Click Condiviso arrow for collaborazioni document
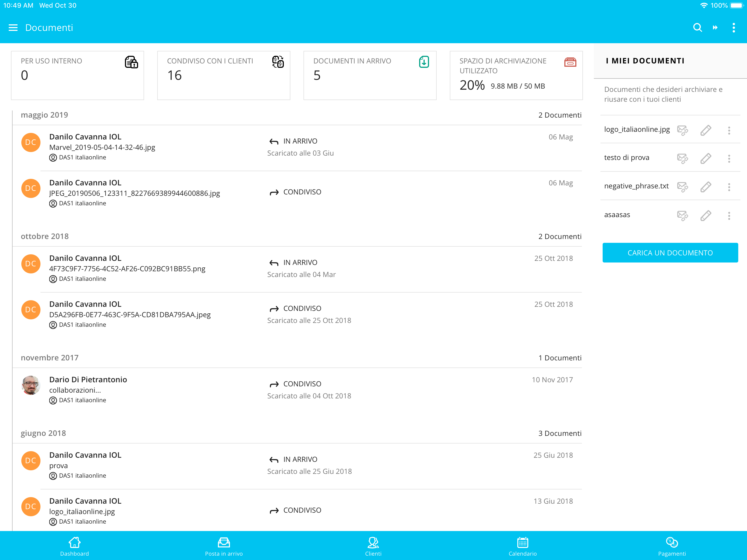This screenshot has width=747, height=560. coord(274,384)
